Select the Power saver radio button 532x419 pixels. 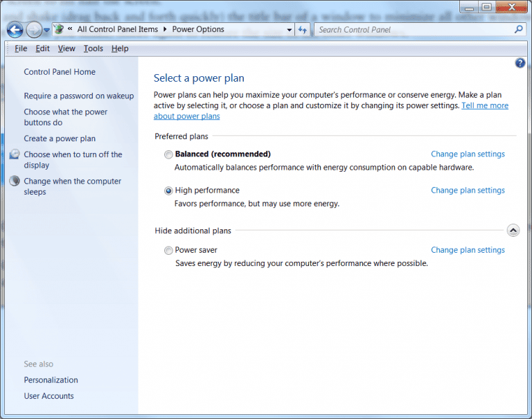[168, 251]
